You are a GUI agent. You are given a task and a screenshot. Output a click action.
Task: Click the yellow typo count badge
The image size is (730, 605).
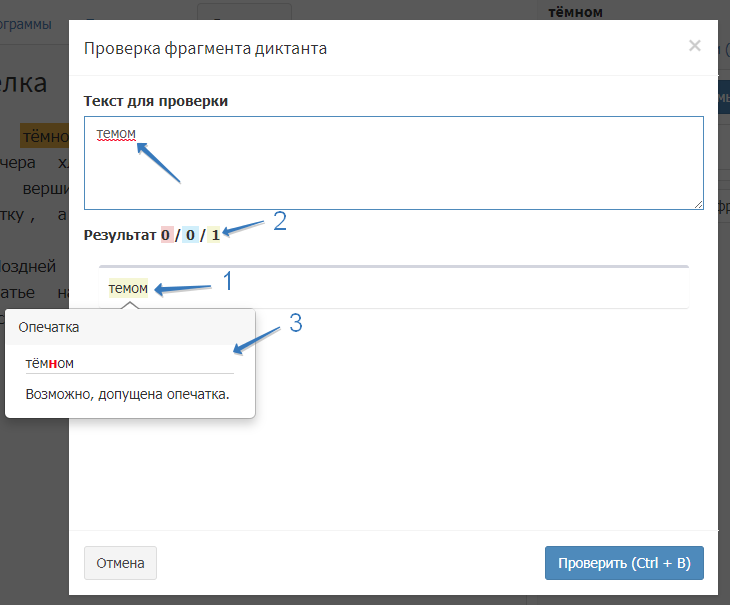[214, 236]
